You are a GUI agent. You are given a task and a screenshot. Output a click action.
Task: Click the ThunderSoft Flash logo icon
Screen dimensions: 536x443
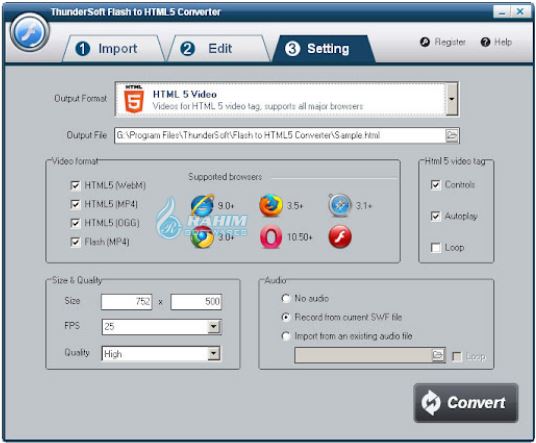click(x=30, y=32)
